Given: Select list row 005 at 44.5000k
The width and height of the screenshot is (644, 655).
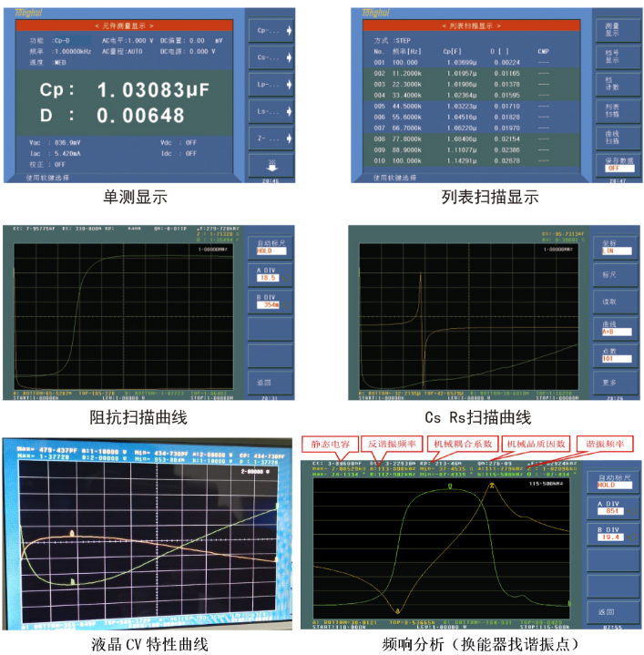Looking at the screenshot, I should point(472,106).
